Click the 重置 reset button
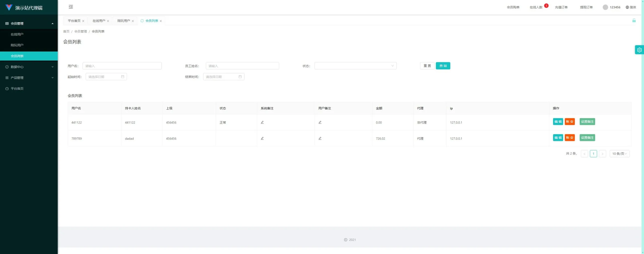 (427, 66)
